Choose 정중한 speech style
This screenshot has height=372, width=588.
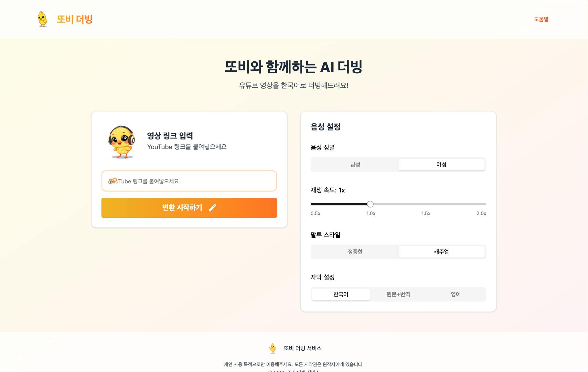[355, 252]
